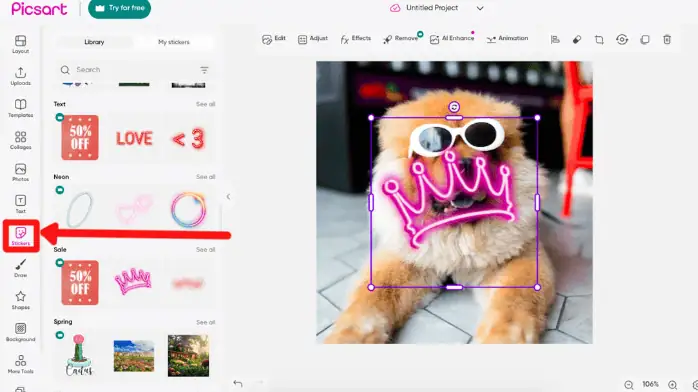This screenshot has width=698, height=392.
Task: Click the 106% zoom level value
Action: click(x=650, y=384)
